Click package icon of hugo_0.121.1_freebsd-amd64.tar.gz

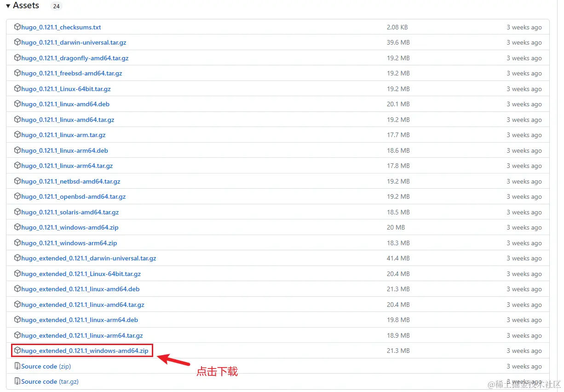tap(17, 73)
